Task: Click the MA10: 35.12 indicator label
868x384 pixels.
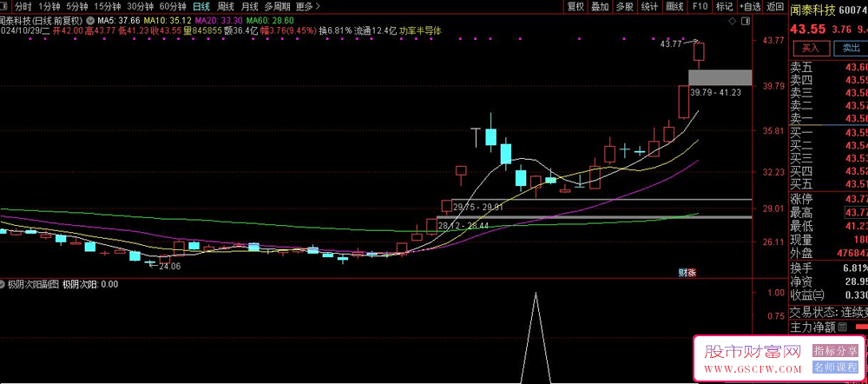Action: pyautogui.click(x=166, y=21)
